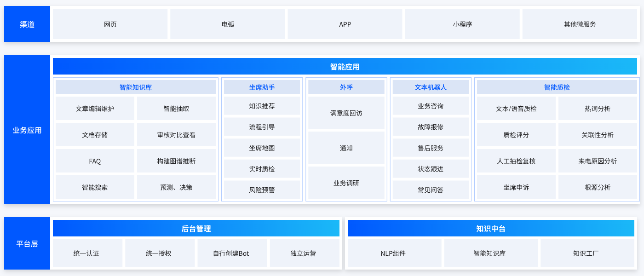644x276 pixels.
Task: Click the 满意度回访 outbound box
Action: click(346, 113)
